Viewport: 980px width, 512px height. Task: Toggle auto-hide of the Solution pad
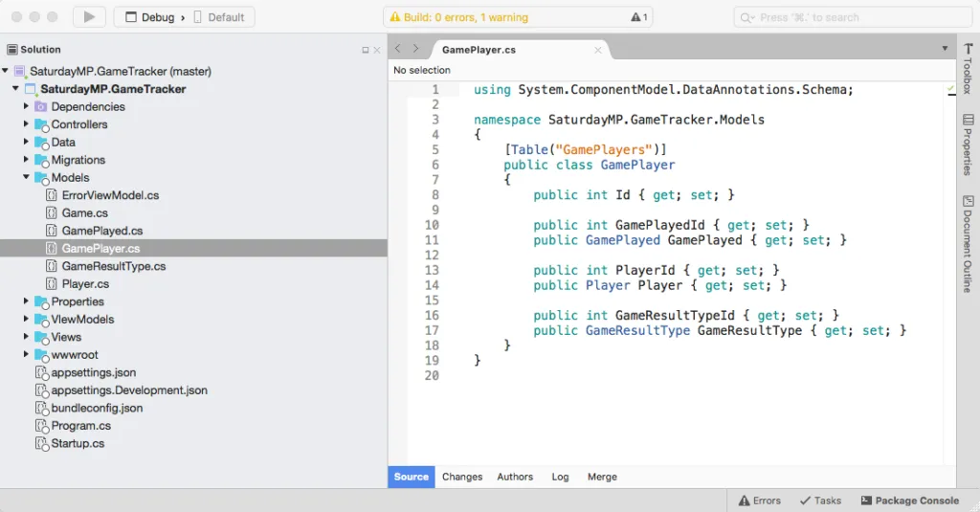coord(365,50)
